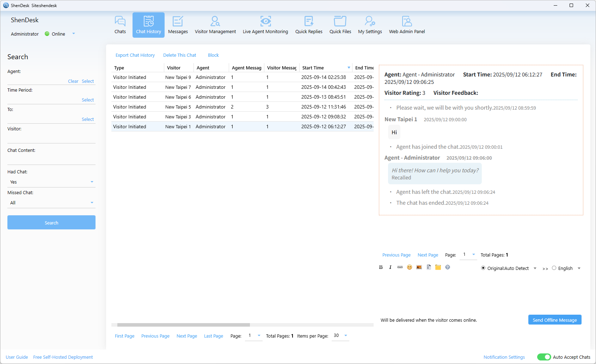Click the chat list horizontal scrollbar

183,325
